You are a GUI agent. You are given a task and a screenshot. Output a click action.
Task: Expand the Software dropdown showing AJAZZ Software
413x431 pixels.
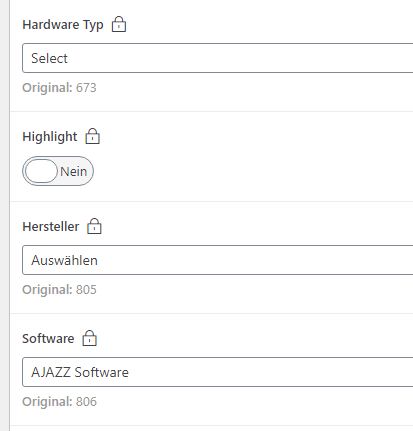click(x=218, y=372)
